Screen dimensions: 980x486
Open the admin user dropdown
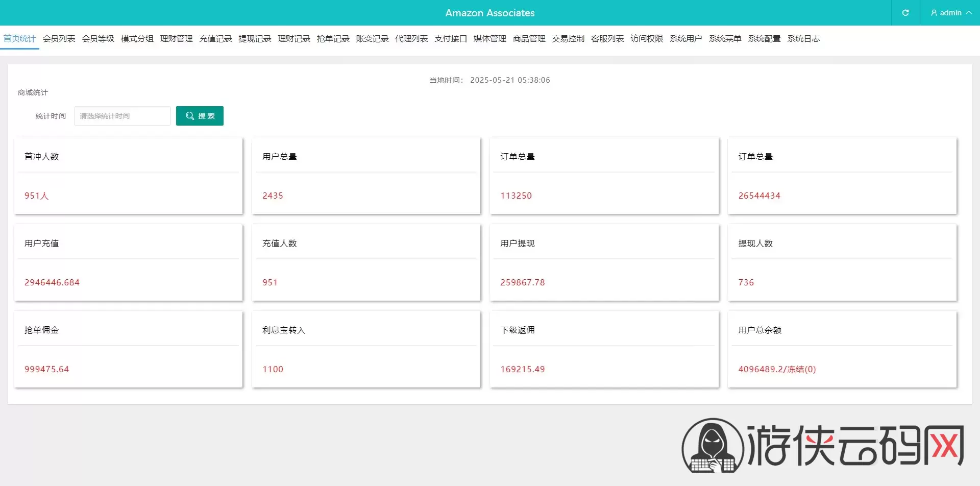pyautogui.click(x=951, y=13)
